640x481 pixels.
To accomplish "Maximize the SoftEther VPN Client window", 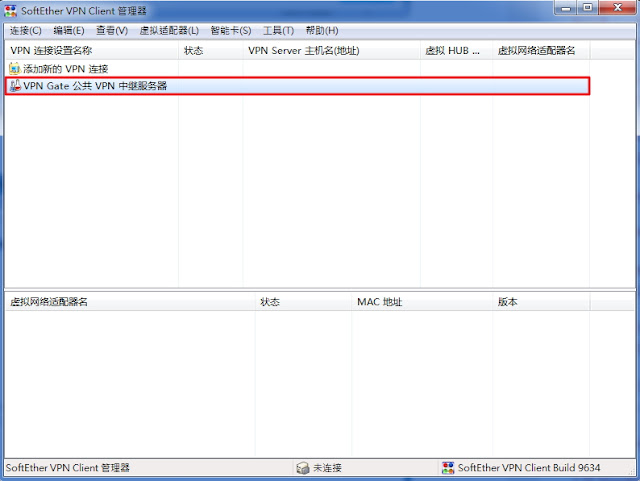I will point(587,8).
